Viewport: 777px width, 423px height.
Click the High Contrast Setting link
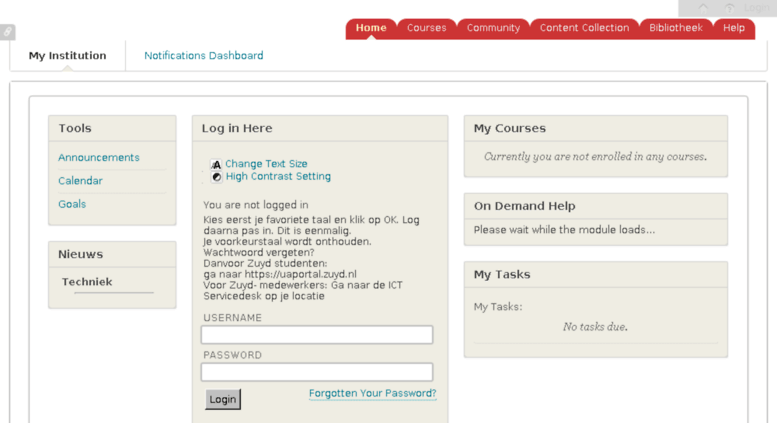pyautogui.click(x=278, y=176)
